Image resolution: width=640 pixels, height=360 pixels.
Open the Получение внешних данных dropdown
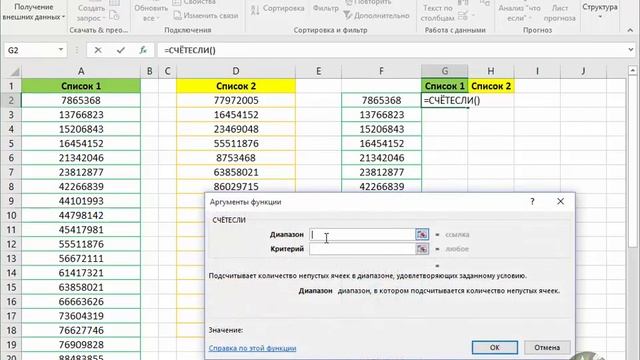pyautogui.click(x=33, y=12)
